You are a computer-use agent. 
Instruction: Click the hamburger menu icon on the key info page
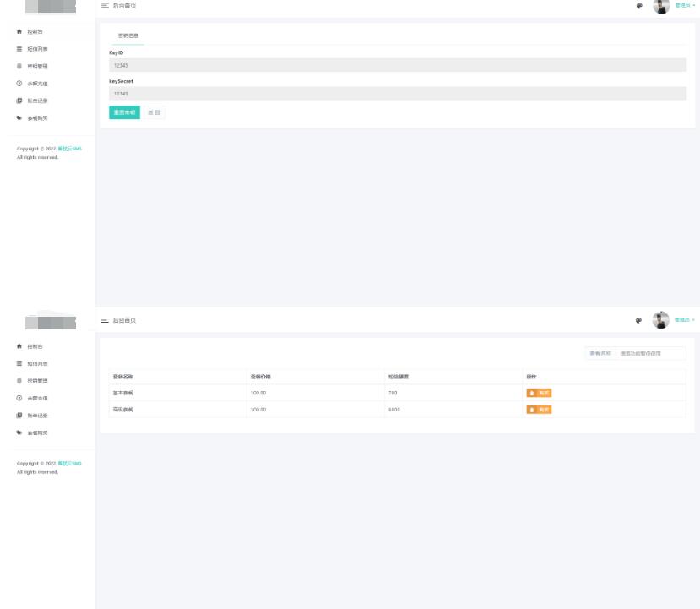pos(105,6)
